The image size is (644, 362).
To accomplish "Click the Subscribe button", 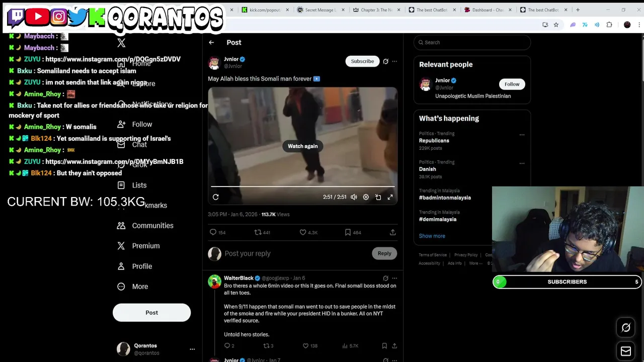I will click(x=362, y=61).
